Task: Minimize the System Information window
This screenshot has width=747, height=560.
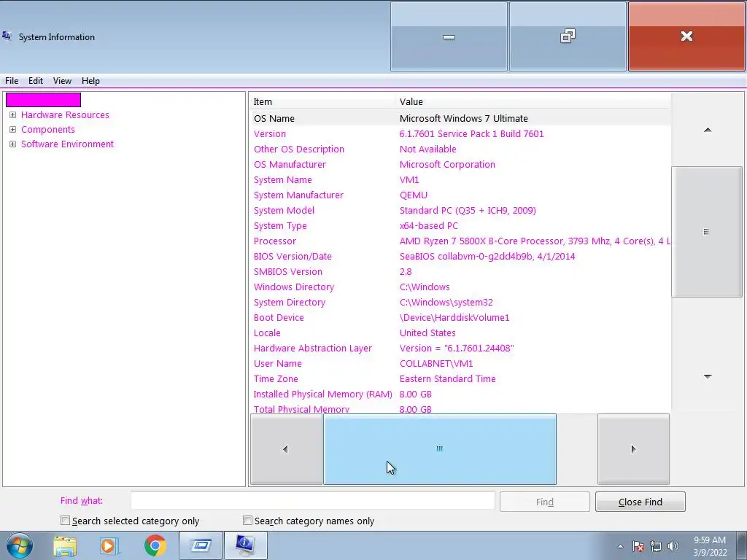Action: tap(449, 36)
